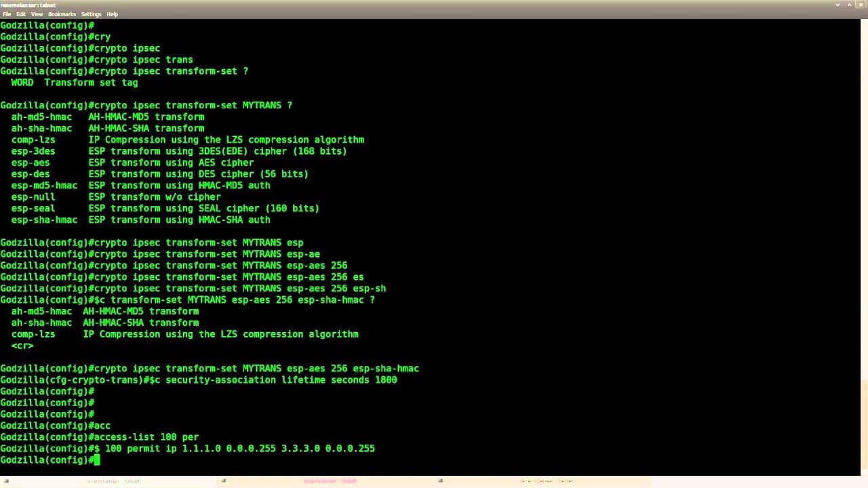Click the third tab's terminal icon
868x488 pixels.
tap(440, 481)
